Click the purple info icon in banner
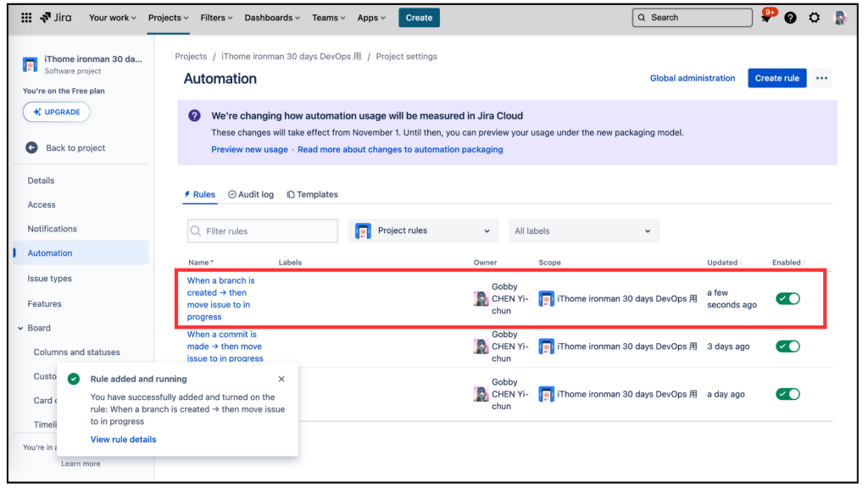Screen dimensions: 868x488 click(x=194, y=115)
